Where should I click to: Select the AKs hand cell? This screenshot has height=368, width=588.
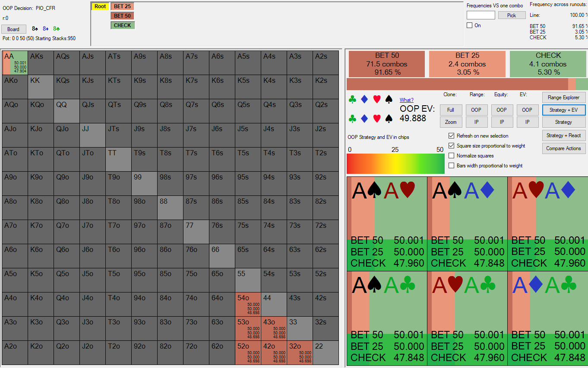[x=41, y=63]
